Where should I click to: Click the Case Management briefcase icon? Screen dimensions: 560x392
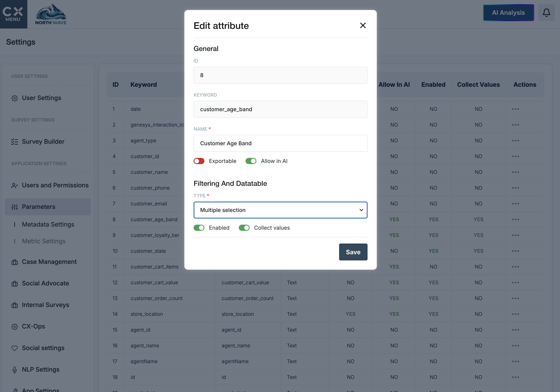(x=15, y=262)
